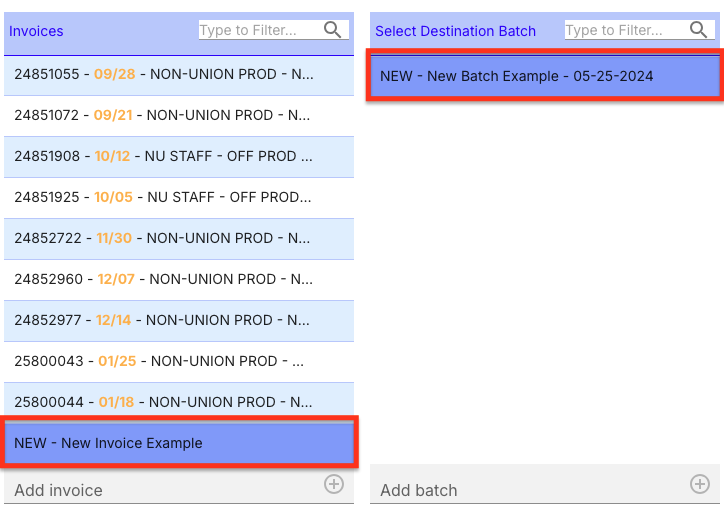The image size is (724, 509).
Task: Select invoice 24852977 dated 12/14
Action: pos(179,321)
